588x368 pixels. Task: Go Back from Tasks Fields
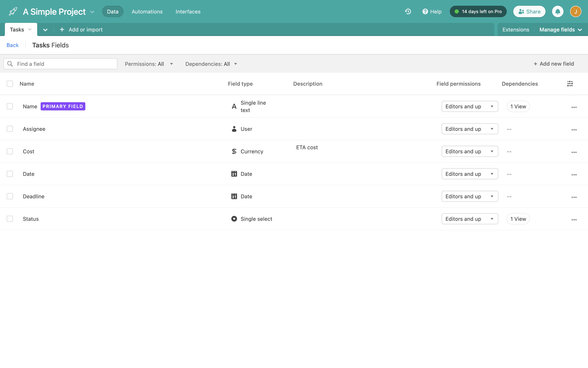point(12,45)
